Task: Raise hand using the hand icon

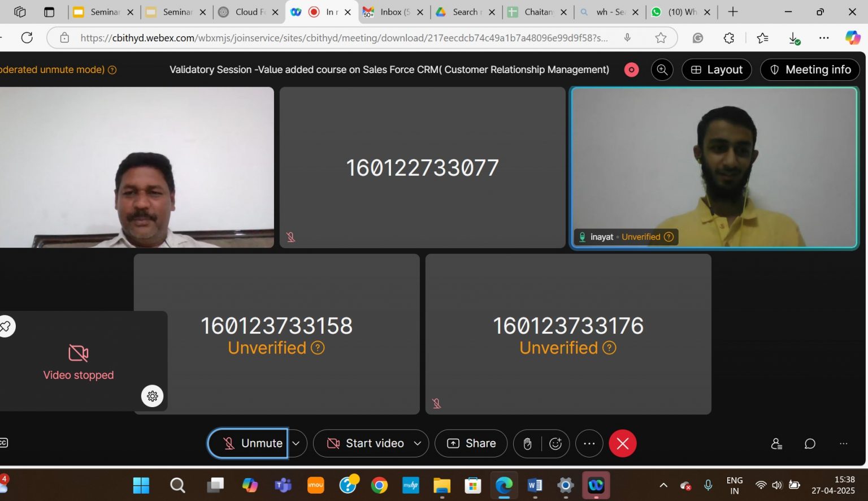Action: (x=527, y=444)
